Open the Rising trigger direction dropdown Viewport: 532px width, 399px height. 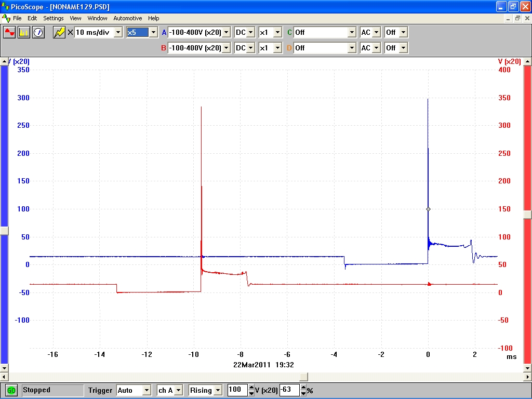tap(218, 390)
